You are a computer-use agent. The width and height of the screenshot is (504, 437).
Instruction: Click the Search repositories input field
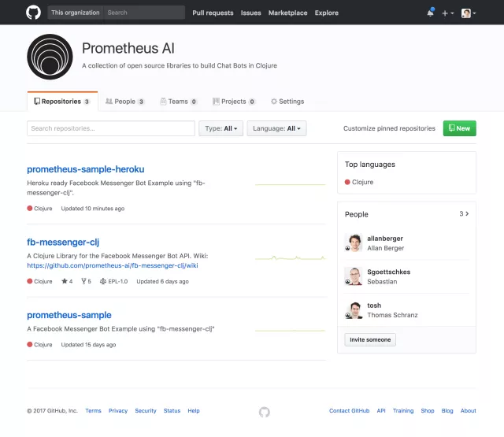(110, 128)
